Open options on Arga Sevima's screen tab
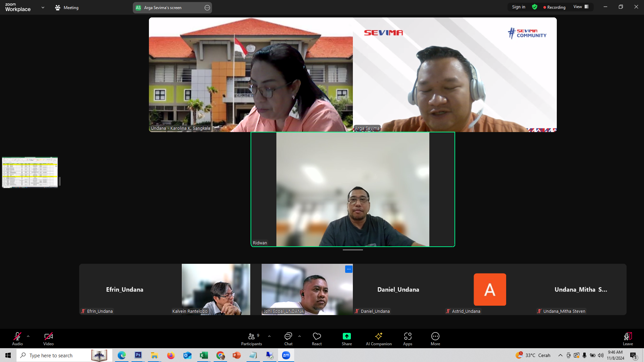 click(x=207, y=8)
